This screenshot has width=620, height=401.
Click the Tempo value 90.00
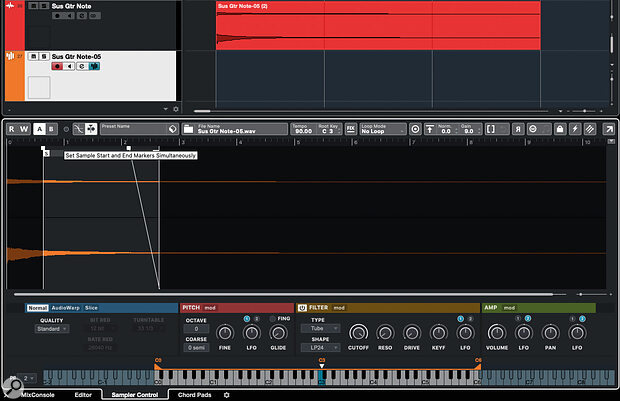(303, 131)
